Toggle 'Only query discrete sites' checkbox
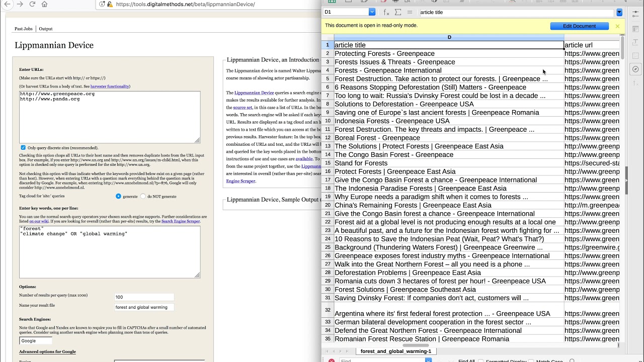 click(23, 148)
